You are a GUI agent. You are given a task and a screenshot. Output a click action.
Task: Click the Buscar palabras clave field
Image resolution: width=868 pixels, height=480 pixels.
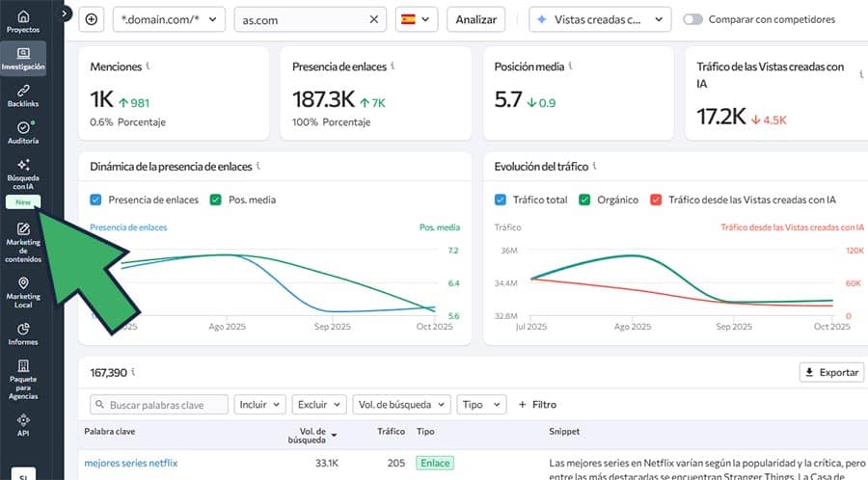click(159, 405)
